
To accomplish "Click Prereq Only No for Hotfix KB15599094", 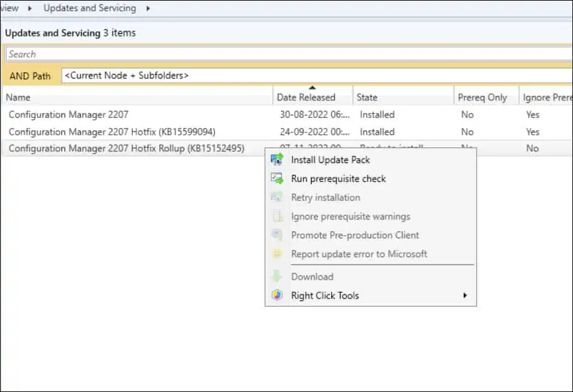I will pyautogui.click(x=468, y=132).
